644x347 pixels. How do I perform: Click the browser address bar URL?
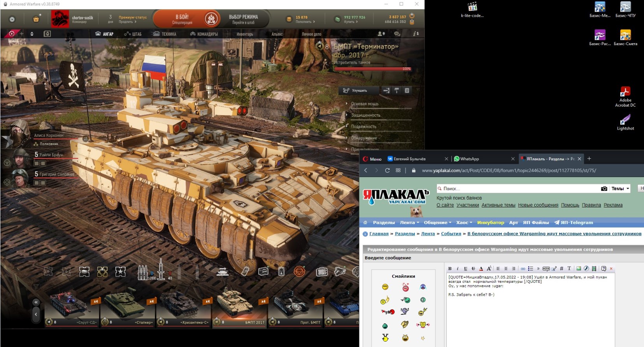(x=509, y=170)
